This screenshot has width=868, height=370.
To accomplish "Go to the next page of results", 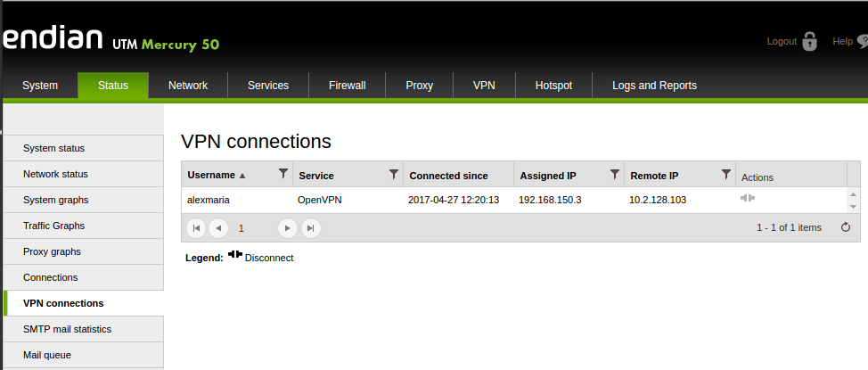I will coord(287,227).
